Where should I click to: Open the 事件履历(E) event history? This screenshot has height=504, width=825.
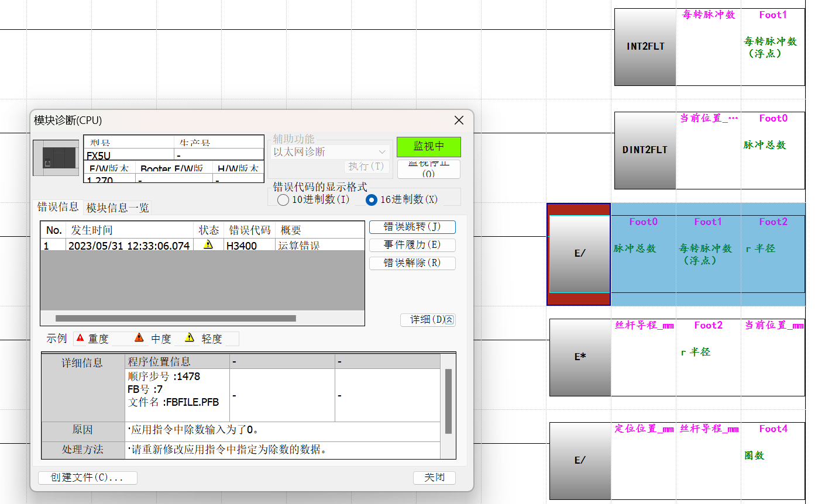coord(412,245)
